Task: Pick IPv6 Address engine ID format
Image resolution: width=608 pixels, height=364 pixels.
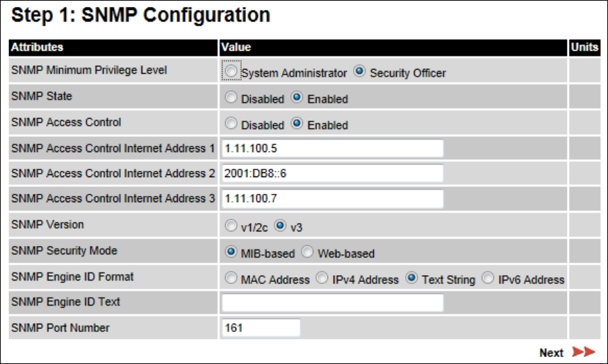Action: click(488, 278)
